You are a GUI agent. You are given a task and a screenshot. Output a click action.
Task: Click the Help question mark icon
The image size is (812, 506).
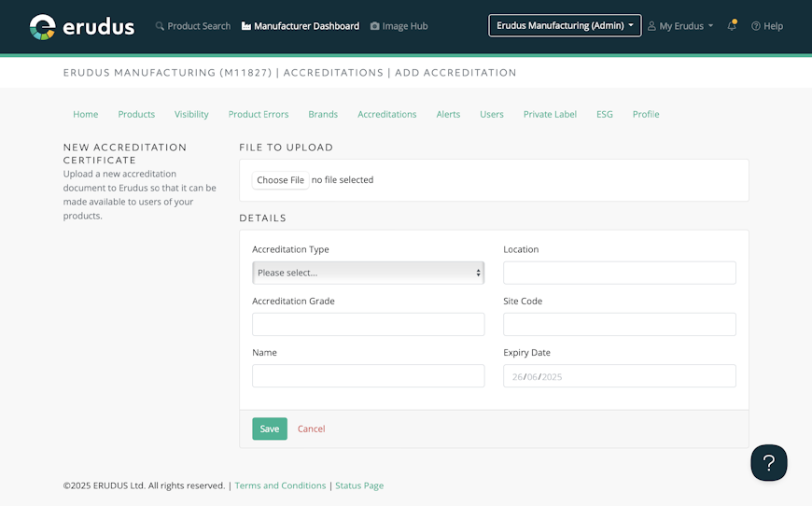coord(756,26)
